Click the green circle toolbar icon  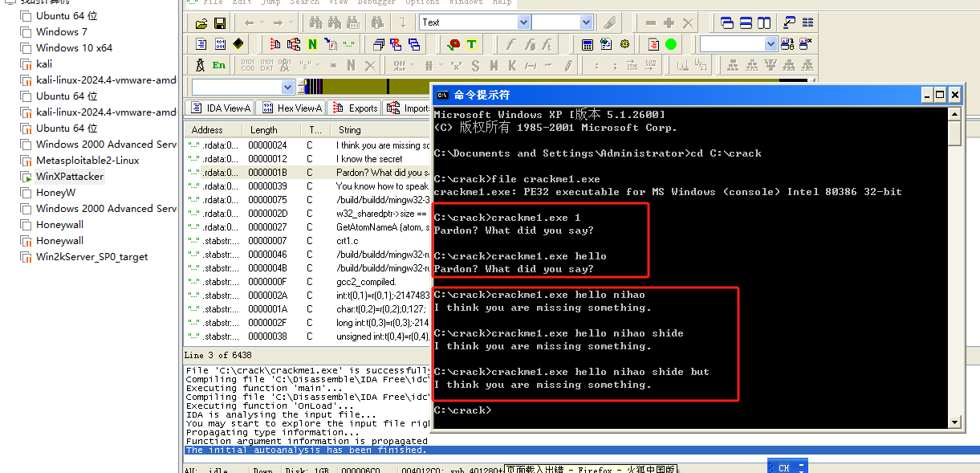pyautogui.click(x=671, y=44)
